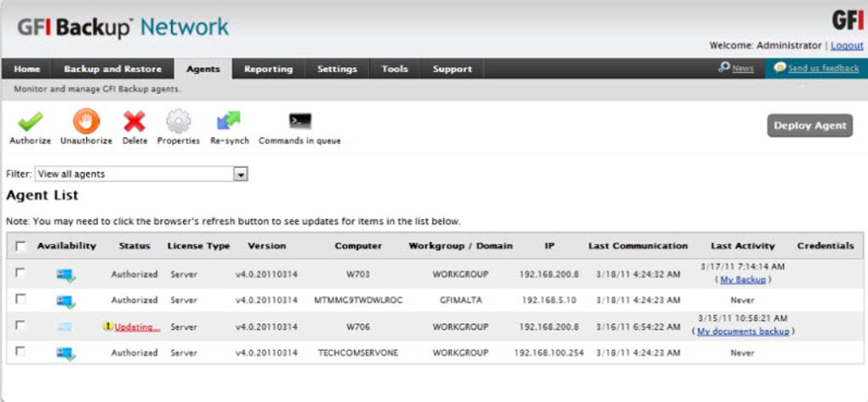Click the Status column header
Viewport: 868px width, 402px height.
(134, 246)
